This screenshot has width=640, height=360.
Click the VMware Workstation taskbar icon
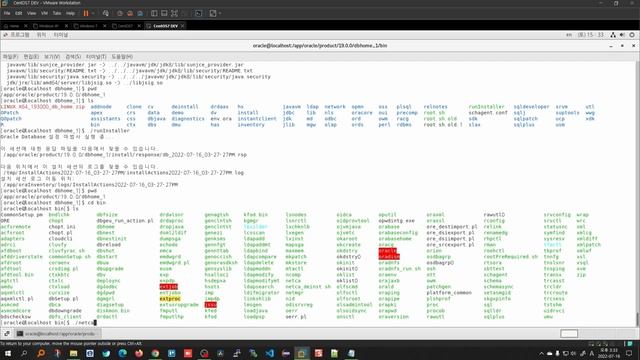(x=302, y=353)
